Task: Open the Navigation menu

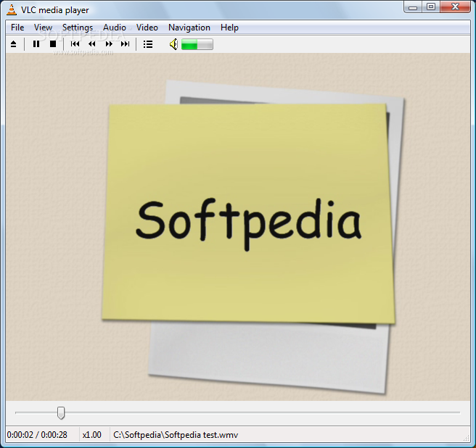Action: tap(189, 28)
